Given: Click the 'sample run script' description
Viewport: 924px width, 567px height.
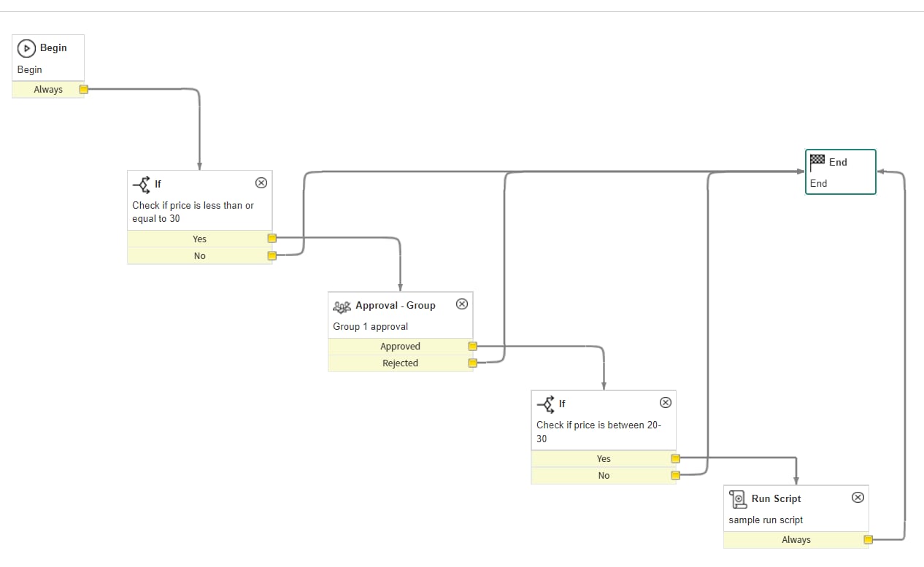Looking at the screenshot, I should [766, 520].
